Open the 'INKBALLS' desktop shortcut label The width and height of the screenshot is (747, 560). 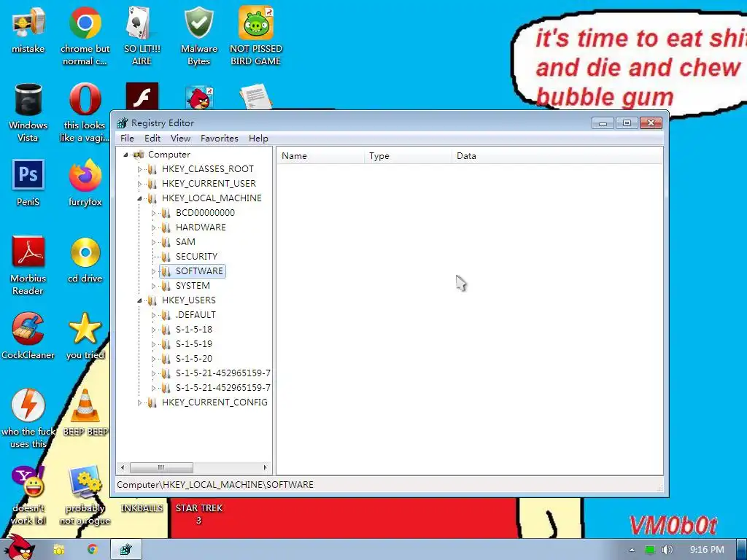click(x=142, y=508)
